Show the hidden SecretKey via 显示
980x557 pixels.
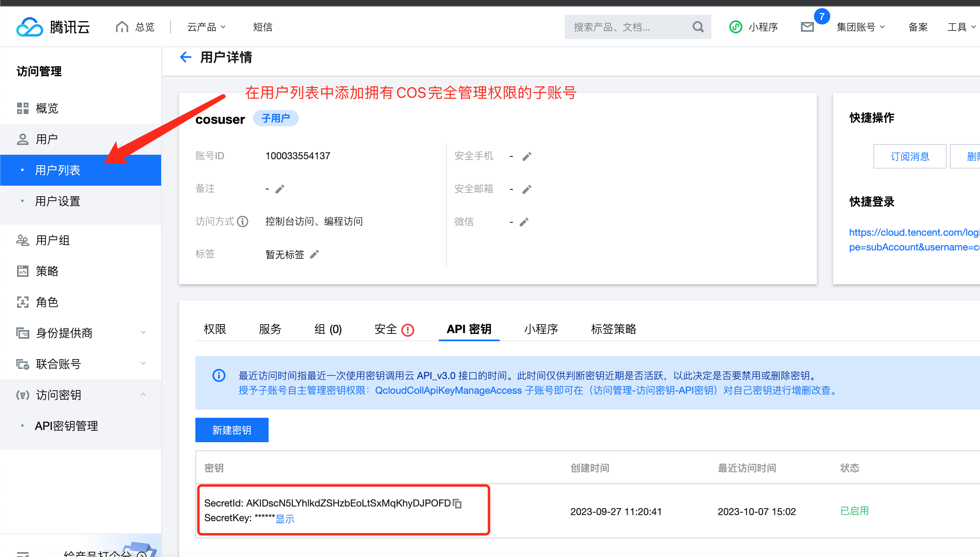(285, 519)
